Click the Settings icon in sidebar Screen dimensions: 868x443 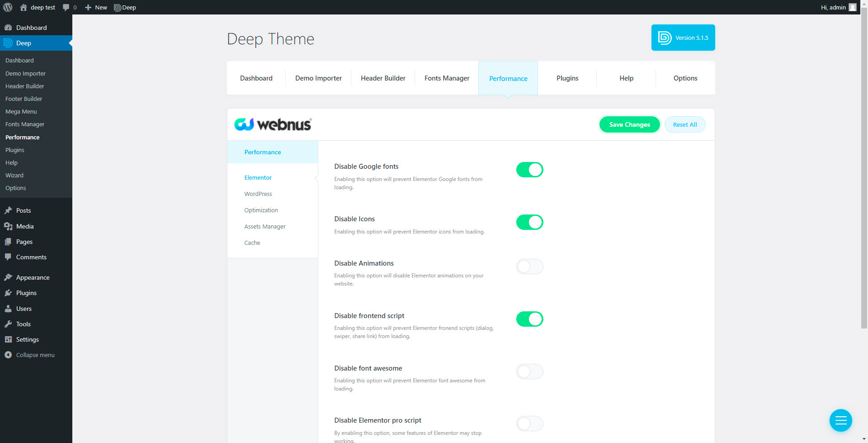(x=8, y=339)
